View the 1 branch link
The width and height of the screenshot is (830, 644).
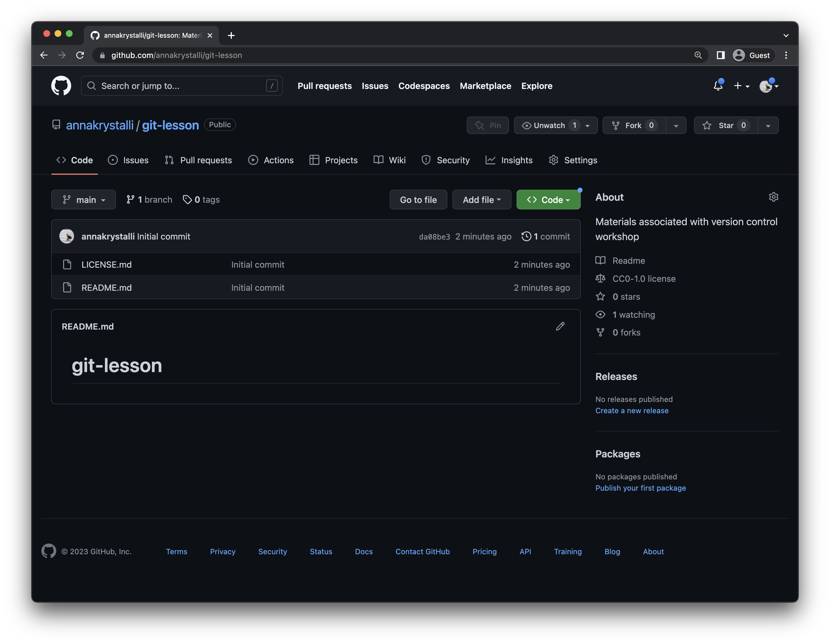149,200
